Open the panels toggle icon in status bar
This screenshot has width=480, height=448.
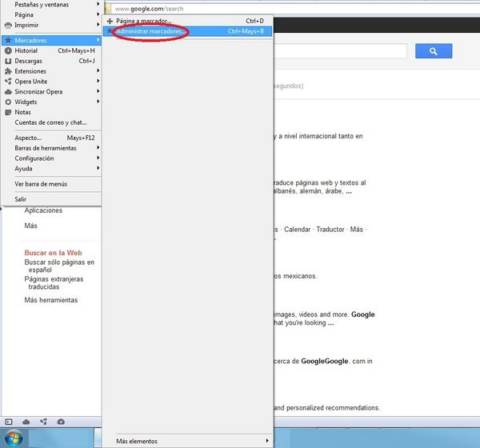[x=8, y=422]
